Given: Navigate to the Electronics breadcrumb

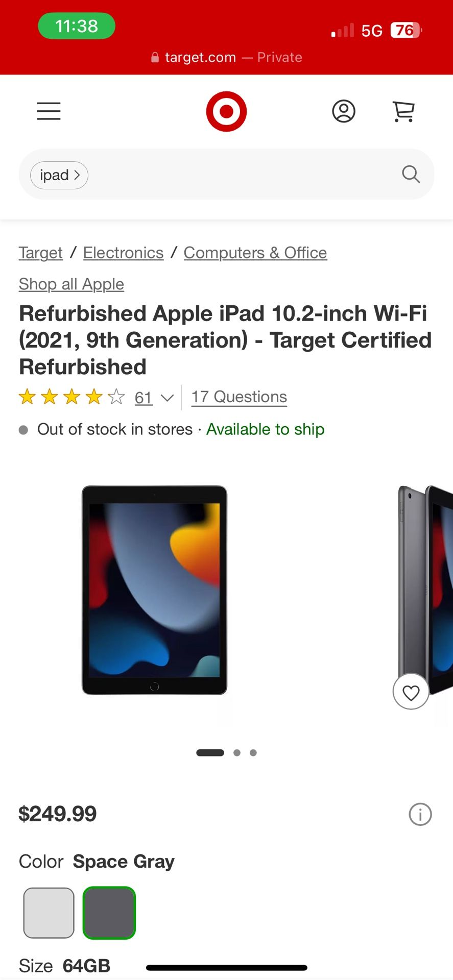Looking at the screenshot, I should pyautogui.click(x=123, y=252).
